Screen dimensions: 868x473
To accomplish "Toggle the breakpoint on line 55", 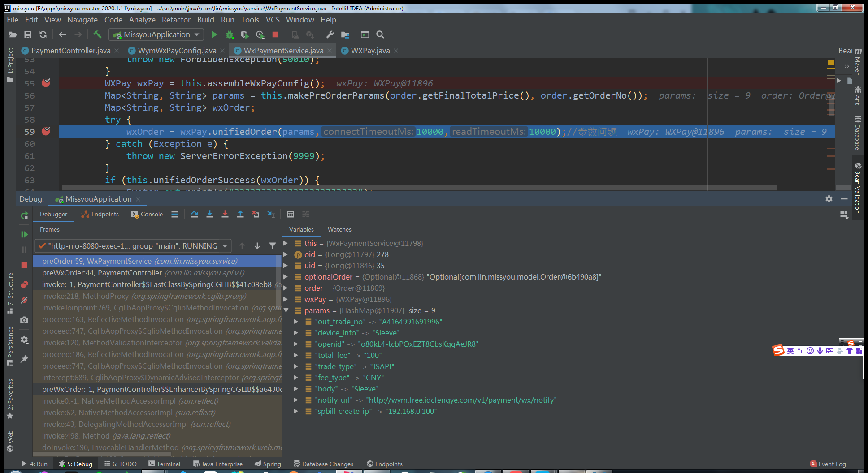I will click(x=46, y=83).
